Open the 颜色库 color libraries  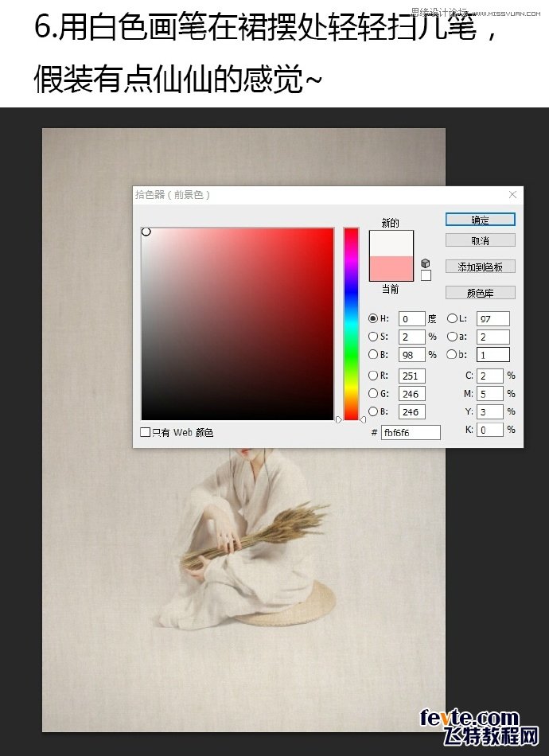click(x=480, y=292)
